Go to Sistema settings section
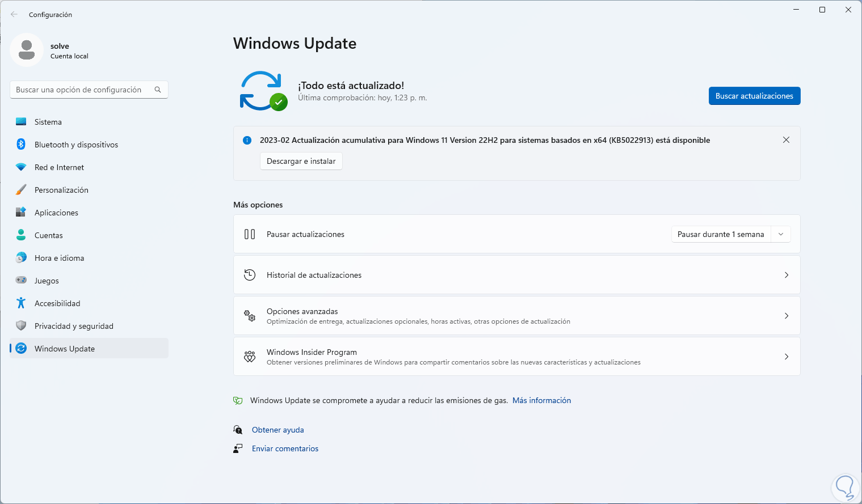The image size is (862, 504). pyautogui.click(x=48, y=122)
